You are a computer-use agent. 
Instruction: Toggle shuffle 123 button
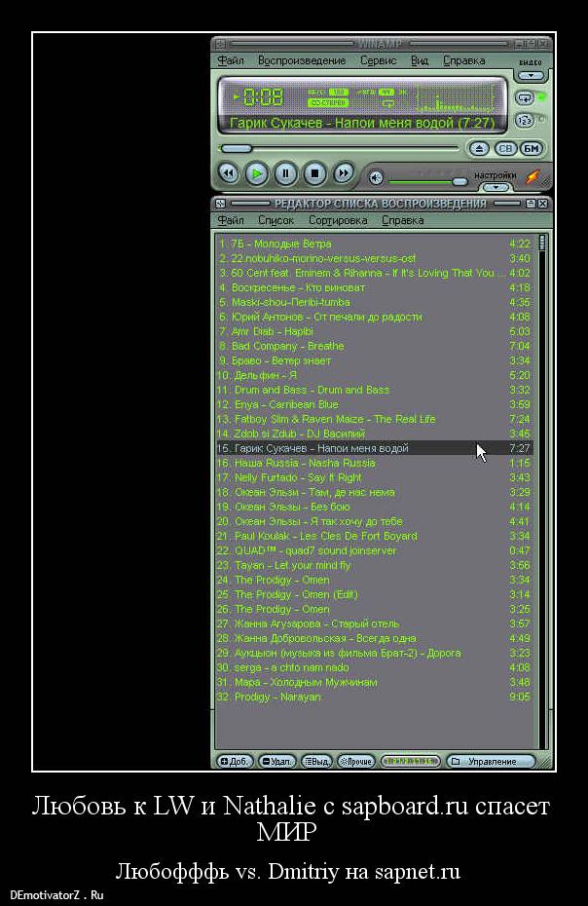(525, 120)
